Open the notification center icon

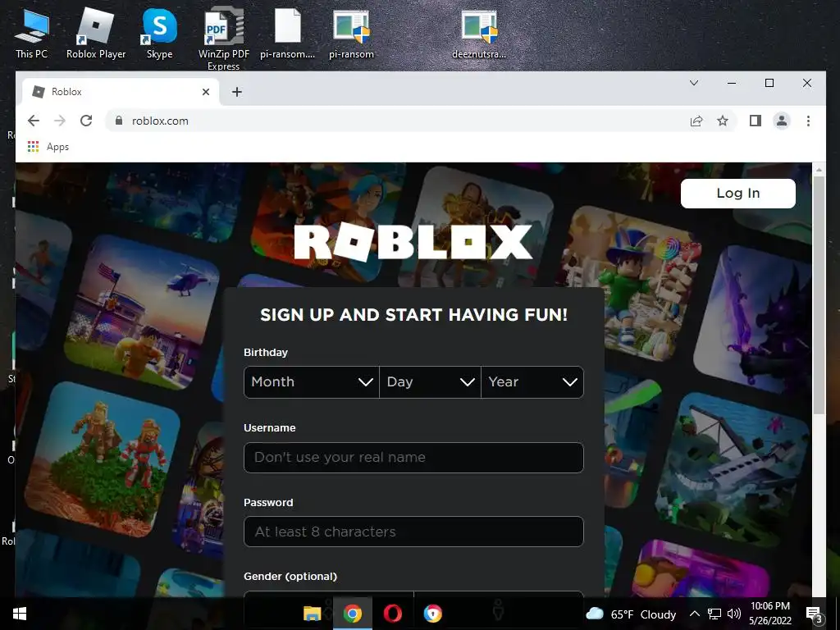click(814, 614)
